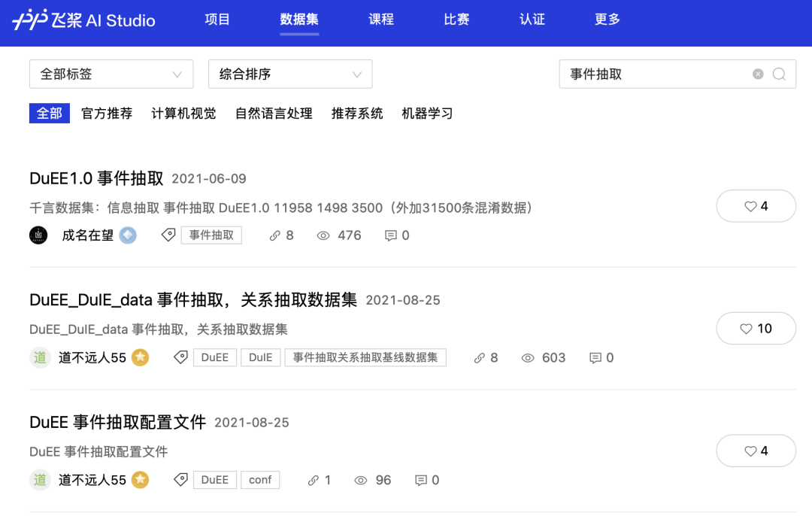Click the diamond badge beside 成名在望
Screen dimensions: 812x516
(x=128, y=235)
